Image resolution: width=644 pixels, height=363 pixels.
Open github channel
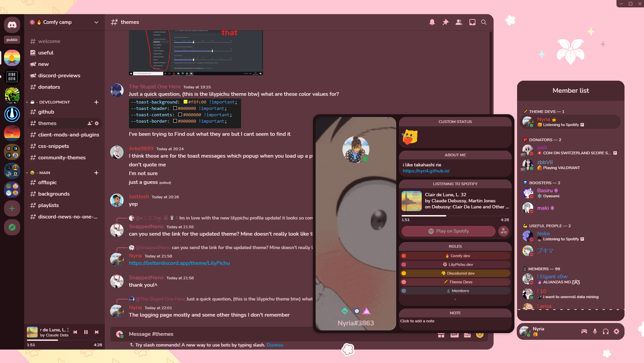[x=64, y=112]
